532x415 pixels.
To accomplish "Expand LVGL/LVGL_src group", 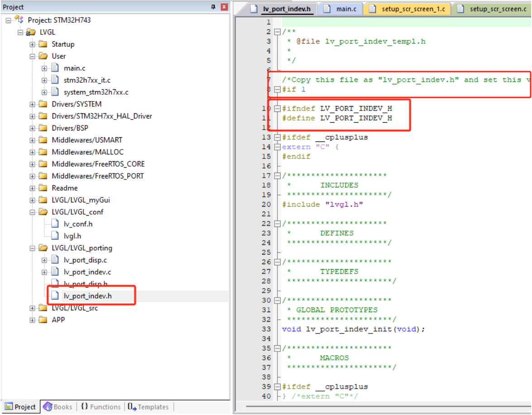I will point(32,309).
